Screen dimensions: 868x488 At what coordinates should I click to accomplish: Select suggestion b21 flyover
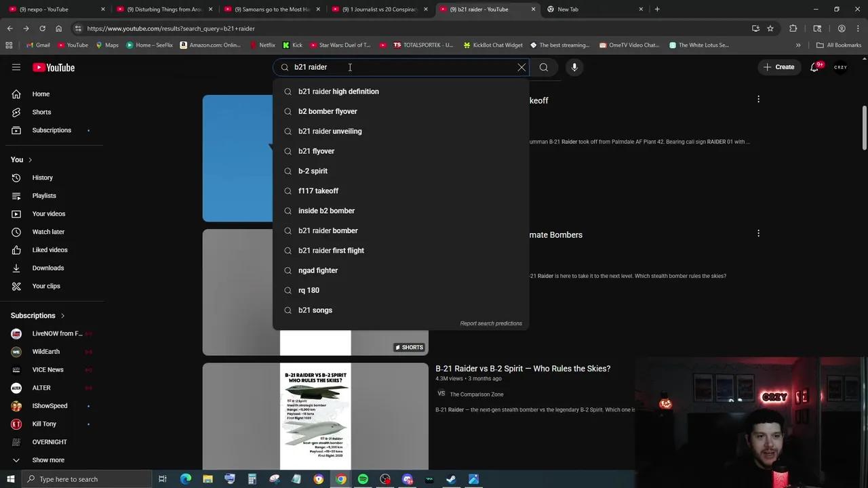coord(401,151)
